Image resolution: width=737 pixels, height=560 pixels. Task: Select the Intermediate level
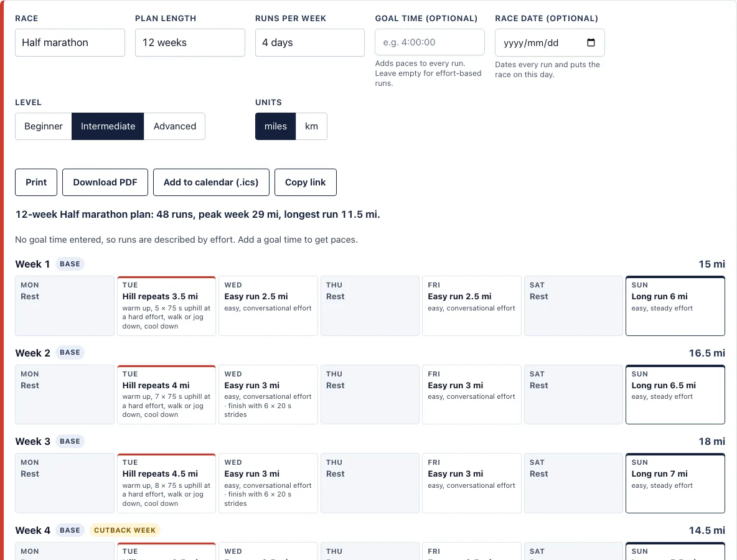click(108, 126)
